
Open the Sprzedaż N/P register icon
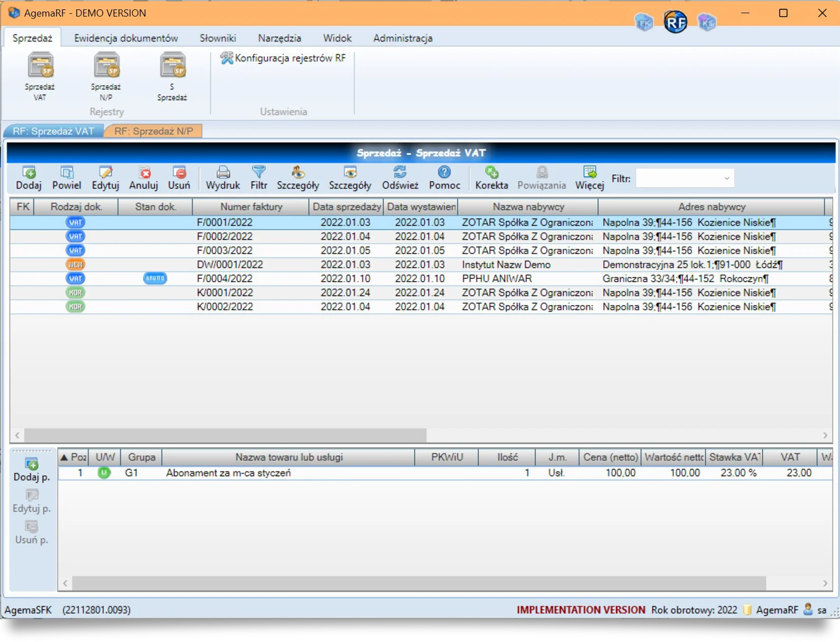pos(106,76)
